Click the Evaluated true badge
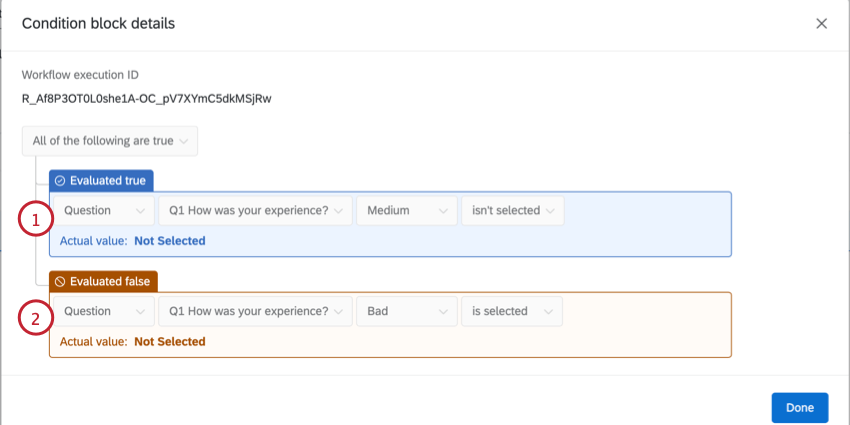 [101, 181]
